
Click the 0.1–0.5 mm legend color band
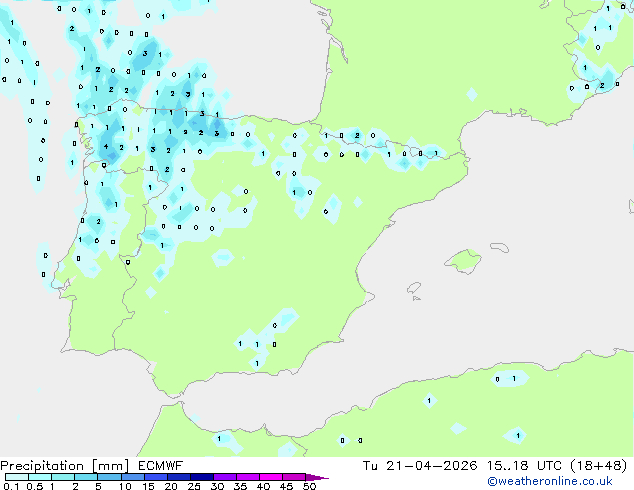(x=17, y=477)
